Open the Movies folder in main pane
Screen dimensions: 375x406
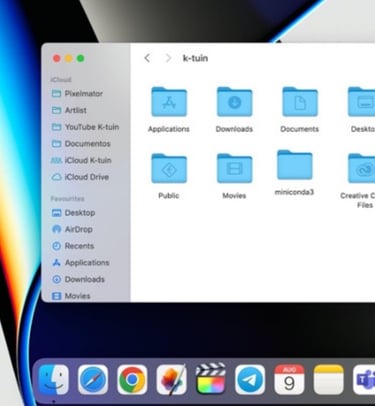point(234,168)
